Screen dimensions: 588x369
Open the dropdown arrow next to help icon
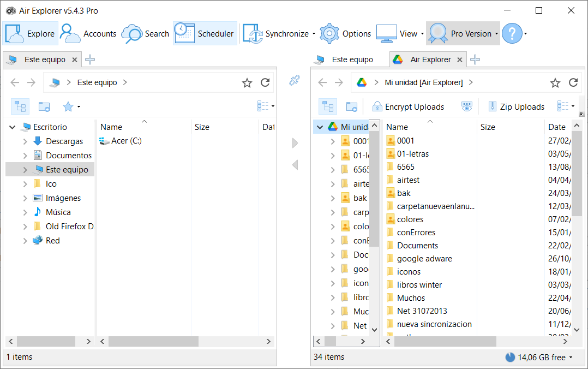[x=525, y=34]
